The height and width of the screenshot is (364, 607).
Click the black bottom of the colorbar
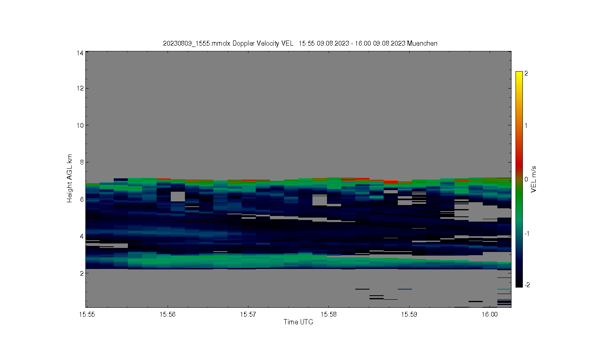(519, 284)
